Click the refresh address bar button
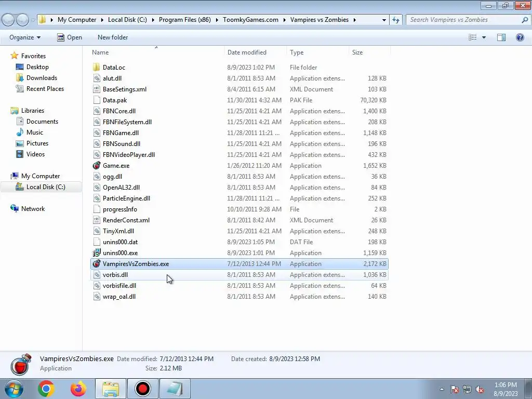The width and height of the screenshot is (532, 399). pos(395,20)
